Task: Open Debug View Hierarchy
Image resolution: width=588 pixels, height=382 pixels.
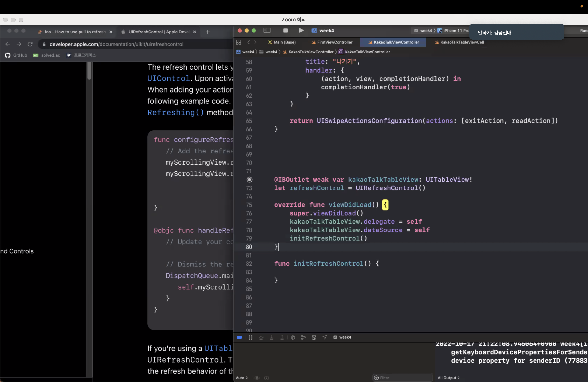Action: coord(293,337)
